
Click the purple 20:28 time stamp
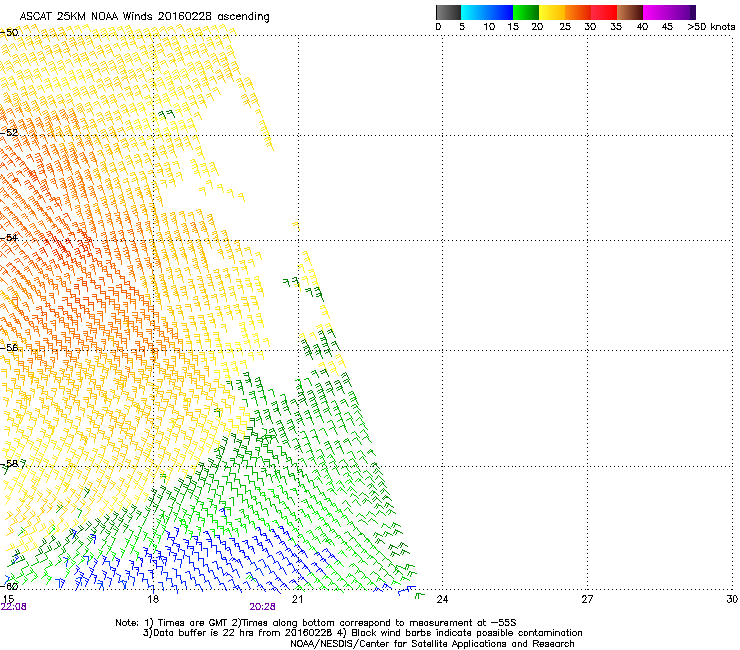coord(262,607)
